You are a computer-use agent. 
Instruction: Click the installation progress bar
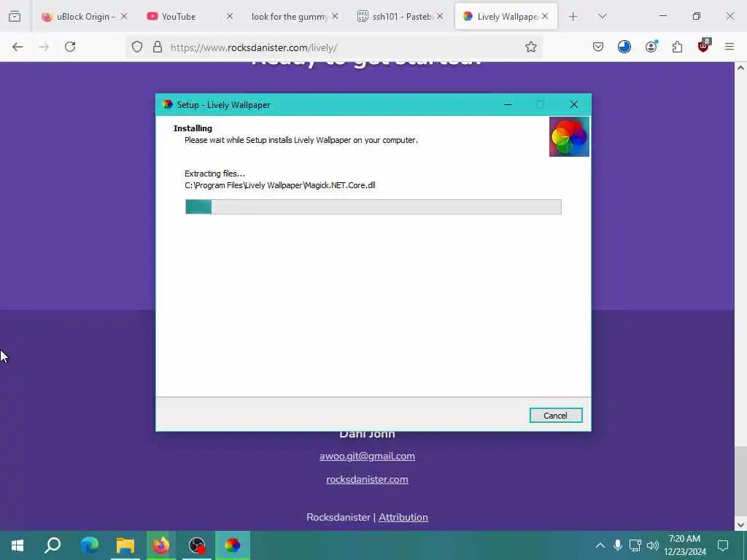coord(373,206)
